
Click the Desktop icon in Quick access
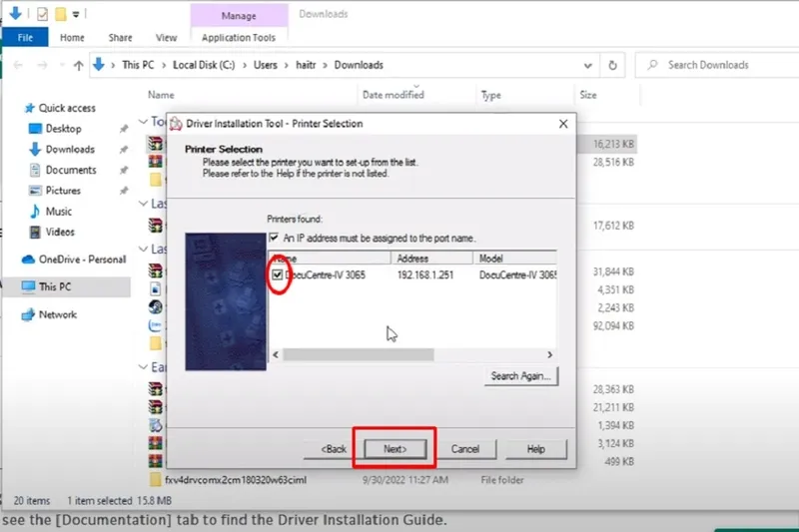tap(36, 129)
